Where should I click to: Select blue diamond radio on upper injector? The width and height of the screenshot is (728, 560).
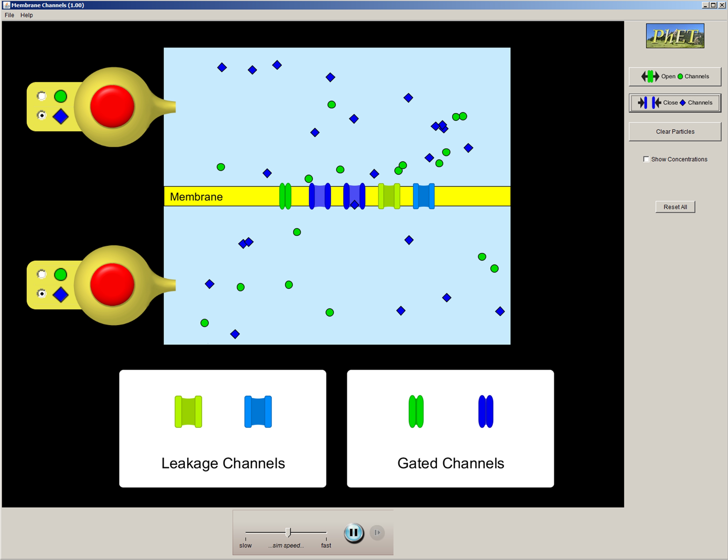tap(42, 115)
